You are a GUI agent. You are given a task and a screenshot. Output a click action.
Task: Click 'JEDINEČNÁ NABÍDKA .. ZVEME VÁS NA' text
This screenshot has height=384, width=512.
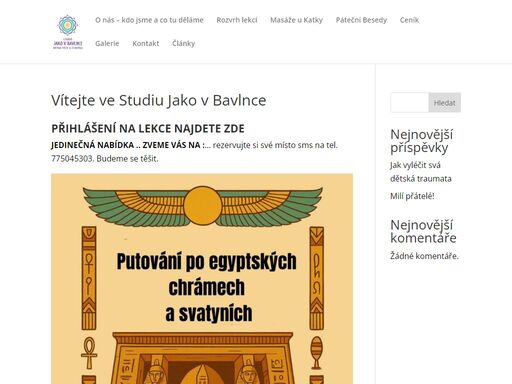[127, 145]
